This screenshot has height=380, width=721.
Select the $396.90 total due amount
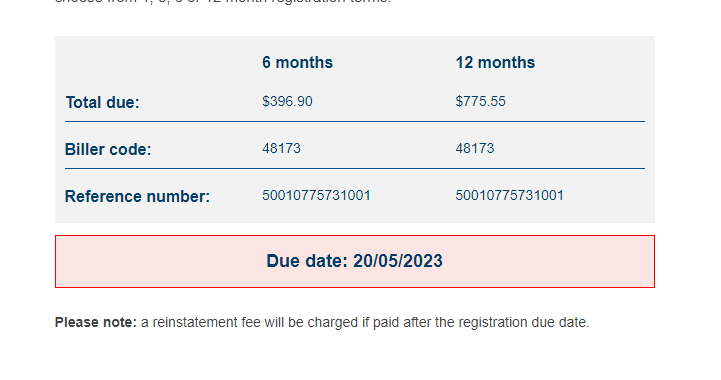(287, 101)
